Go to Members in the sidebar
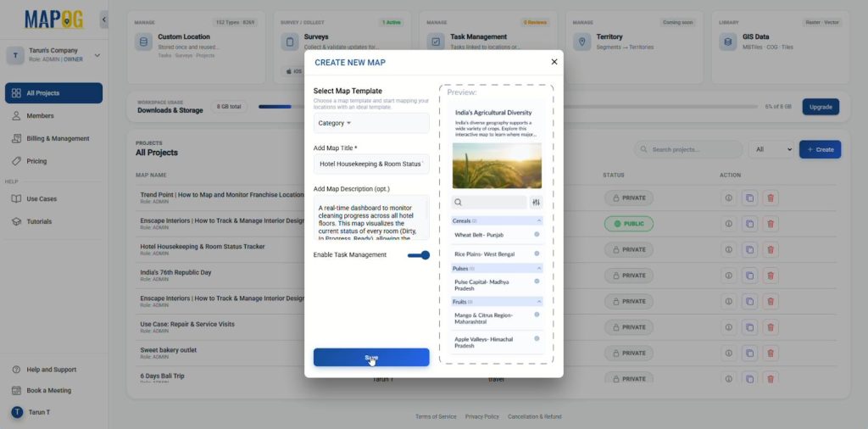The width and height of the screenshot is (868, 429). pyautogui.click(x=40, y=116)
